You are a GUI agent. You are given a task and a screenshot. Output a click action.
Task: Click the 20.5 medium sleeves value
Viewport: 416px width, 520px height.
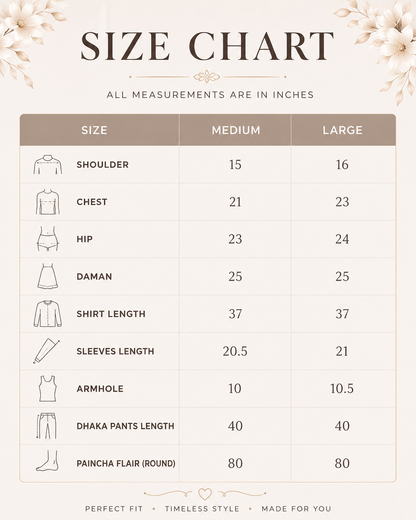pyautogui.click(x=235, y=351)
